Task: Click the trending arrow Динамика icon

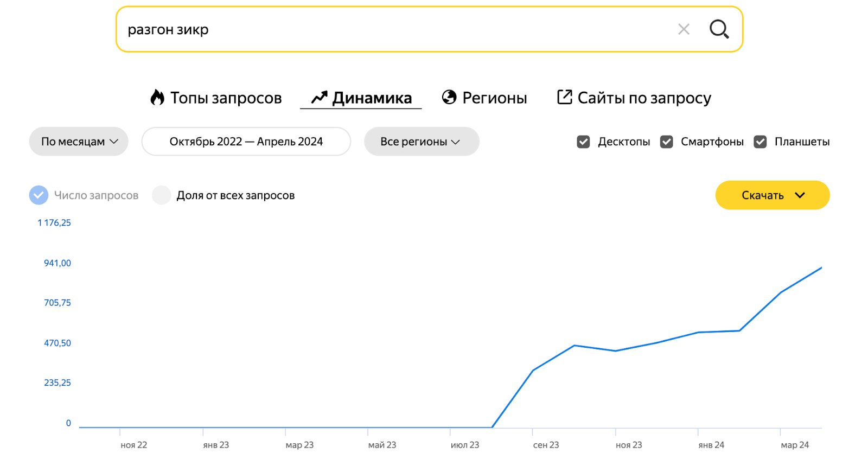Action: tap(319, 98)
